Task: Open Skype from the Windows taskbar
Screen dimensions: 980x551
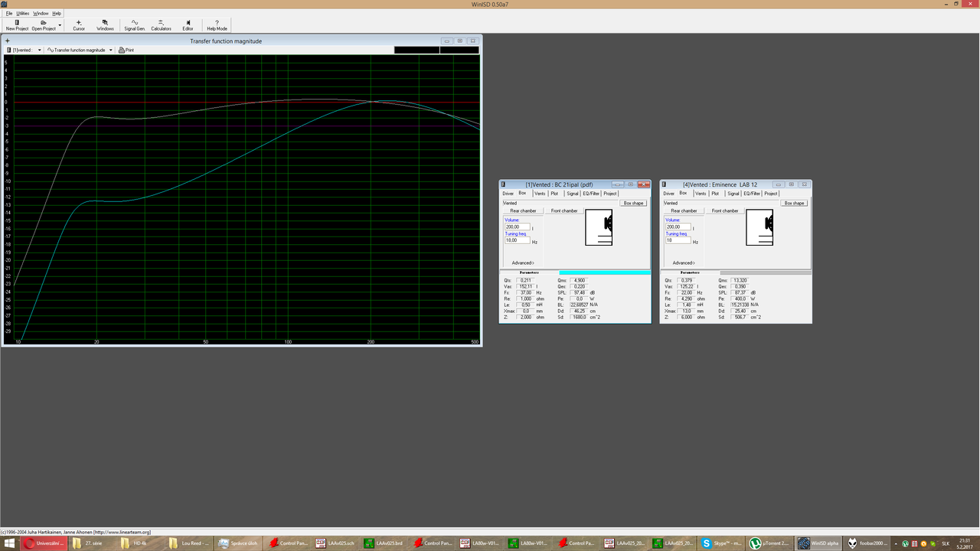Action: (x=722, y=543)
